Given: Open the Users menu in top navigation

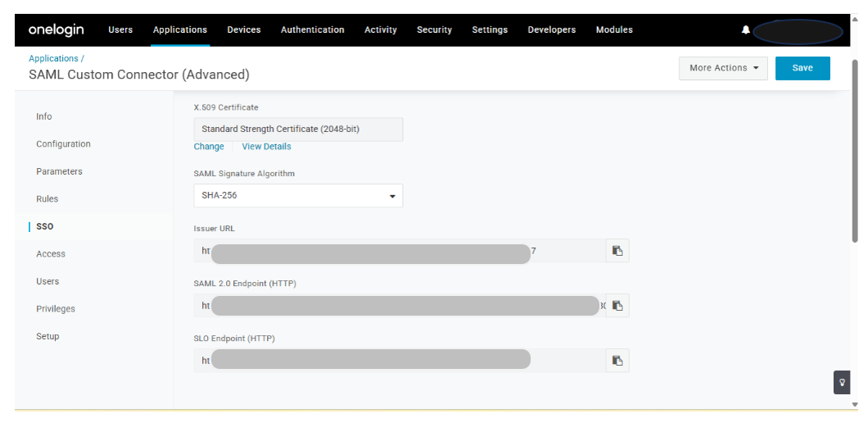Looking at the screenshot, I should 120,30.
